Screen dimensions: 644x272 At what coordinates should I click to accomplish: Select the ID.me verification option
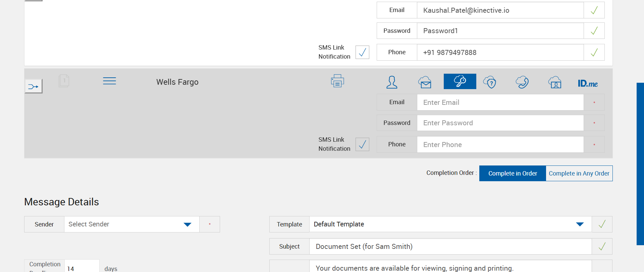(588, 83)
